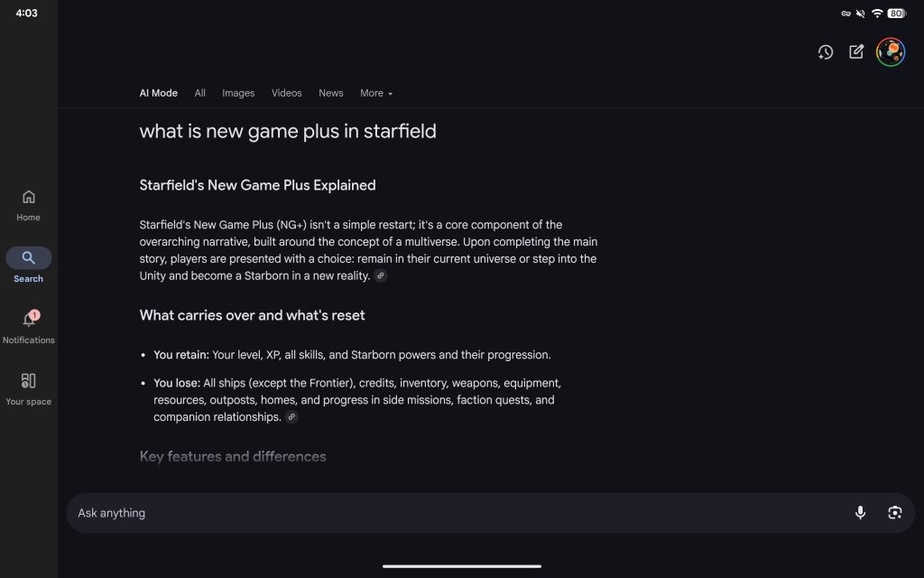Open source link after first paragraph
924x578 pixels.
pos(381,276)
